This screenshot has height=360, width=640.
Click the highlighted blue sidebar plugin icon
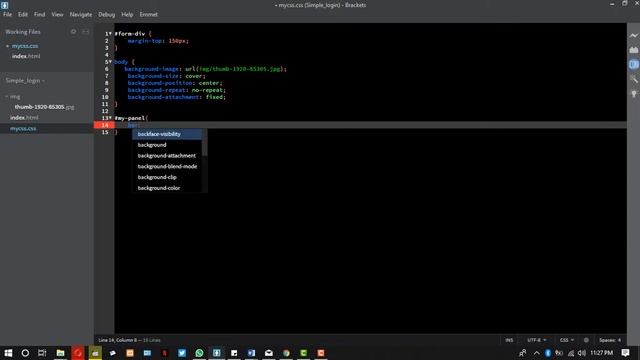coord(633,64)
